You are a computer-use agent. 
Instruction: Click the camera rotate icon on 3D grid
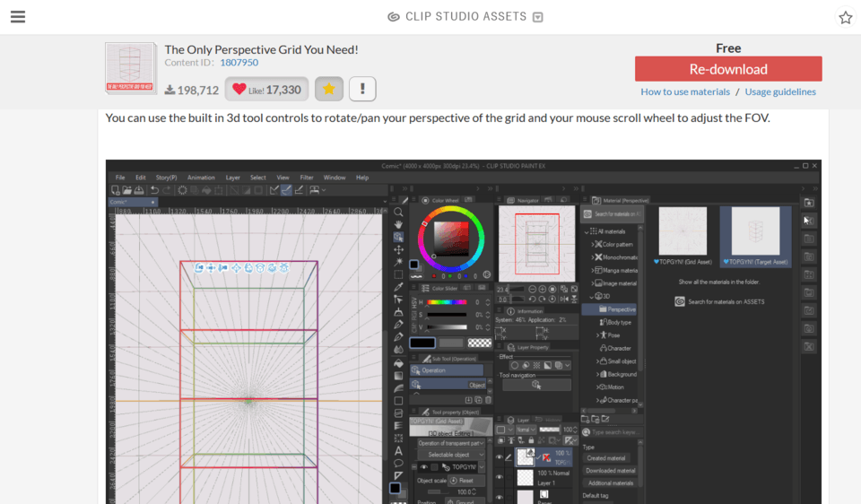[x=199, y=268]
